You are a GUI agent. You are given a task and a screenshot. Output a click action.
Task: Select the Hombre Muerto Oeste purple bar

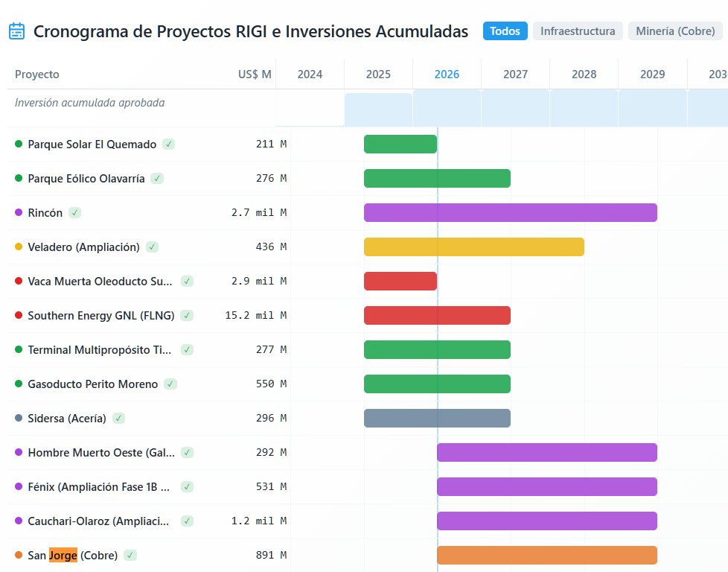tap(547, 453)
